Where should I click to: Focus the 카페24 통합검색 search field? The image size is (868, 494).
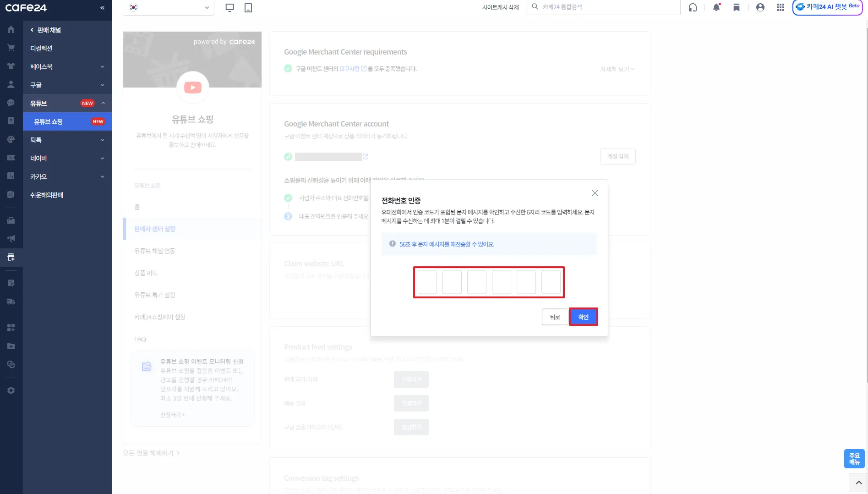pyautogui.click(x=603, y=7)
